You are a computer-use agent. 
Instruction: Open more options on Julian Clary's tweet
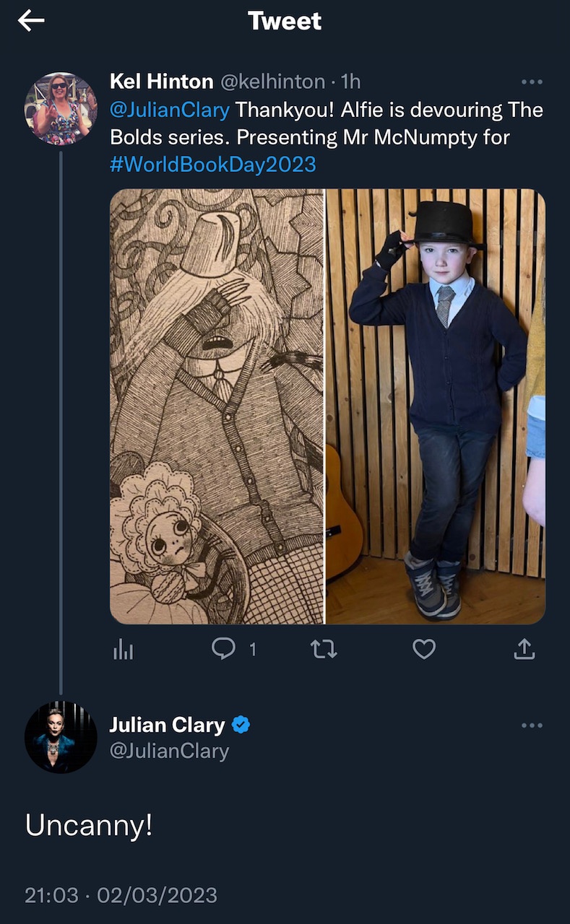pos(532,725)
